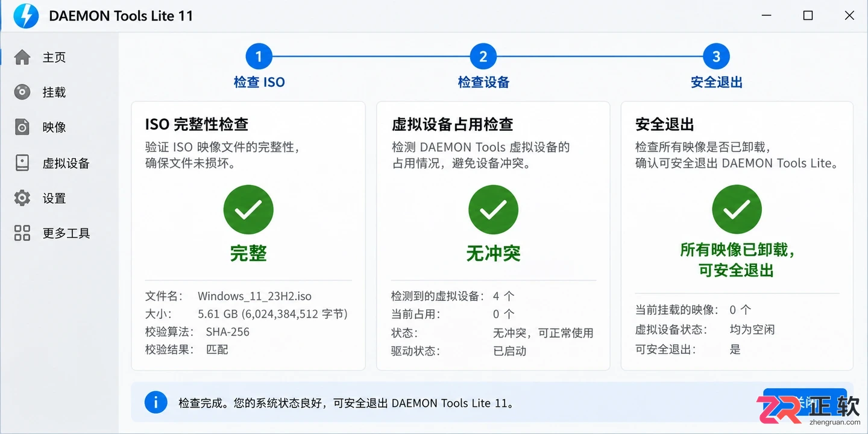Image resolution: width=868 pixels, height=434 pixels.
Task: Select step 3 安全退出 in the stepper
Action: tap(716, 57)
